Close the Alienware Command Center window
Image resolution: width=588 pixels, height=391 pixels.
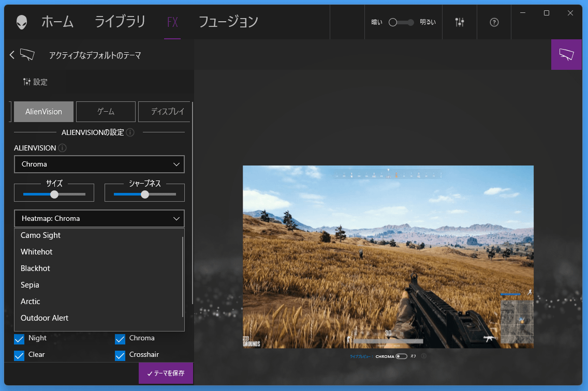click(570, 13)
